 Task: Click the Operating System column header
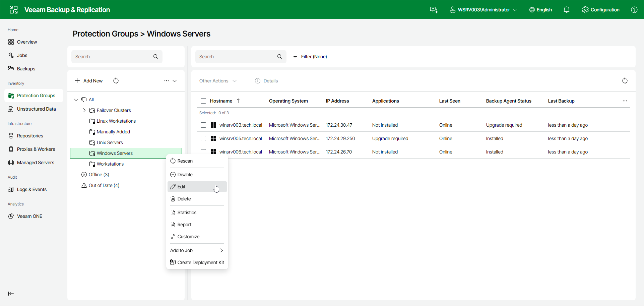tap(288, 101)
